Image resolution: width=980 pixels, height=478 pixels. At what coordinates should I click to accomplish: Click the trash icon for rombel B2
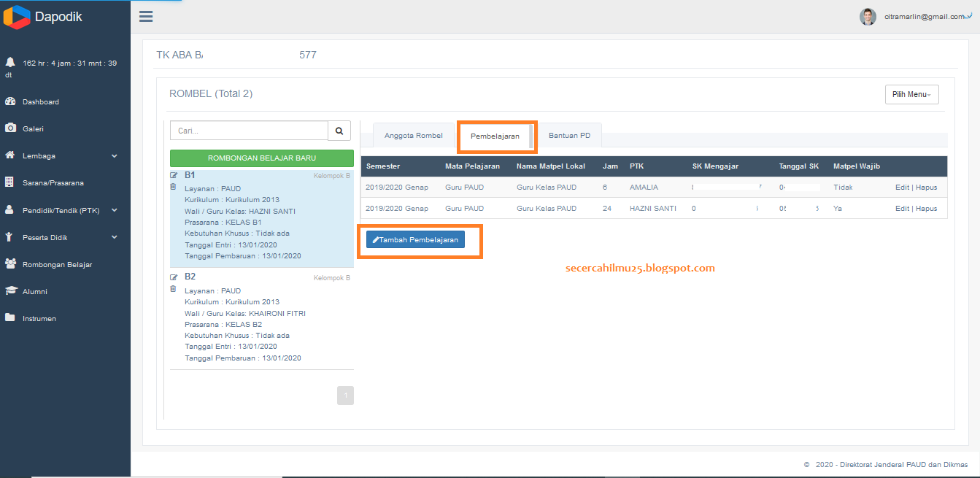click(x=173, y=289)
